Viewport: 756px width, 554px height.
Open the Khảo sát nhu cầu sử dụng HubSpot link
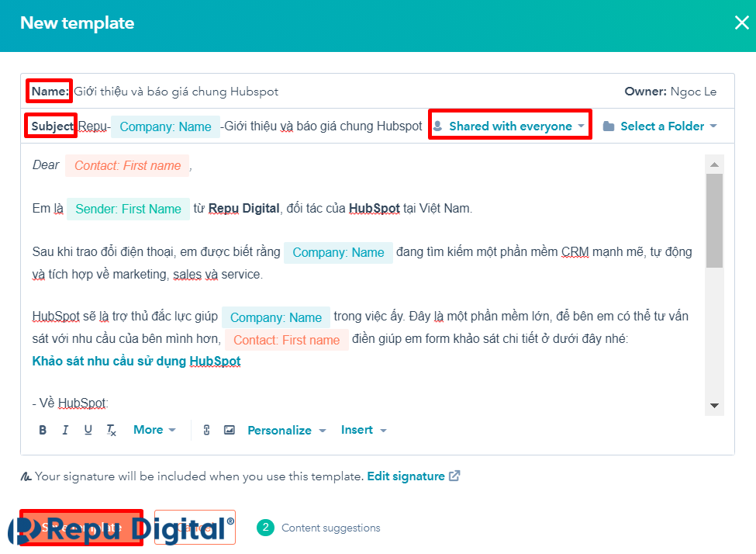(136, 361)
